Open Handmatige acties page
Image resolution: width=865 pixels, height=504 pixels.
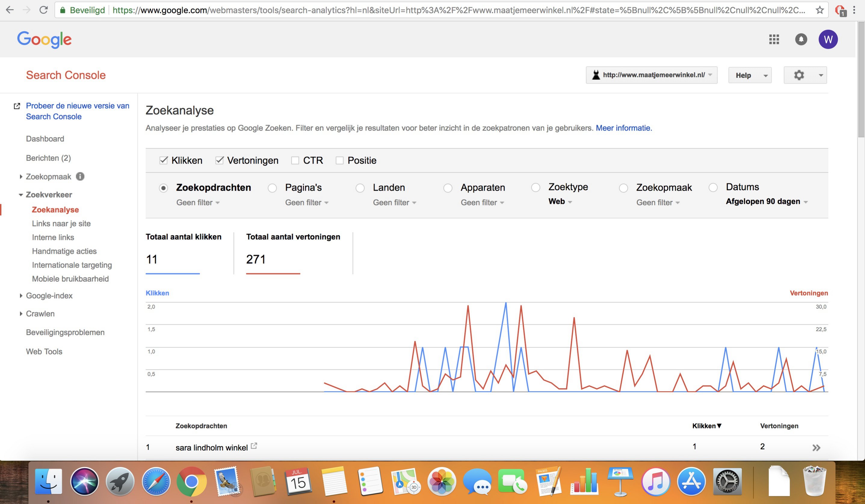tap(64, 251)
